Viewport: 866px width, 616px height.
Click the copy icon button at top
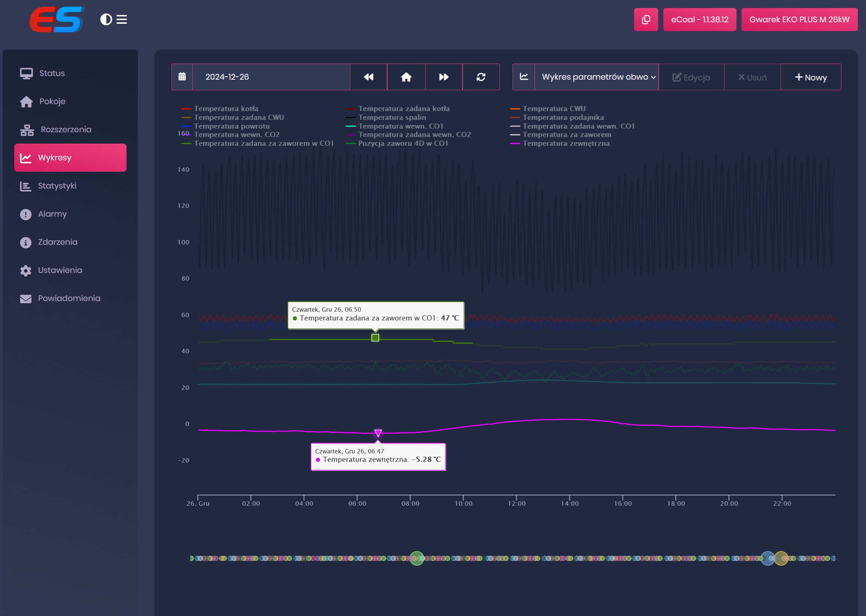(646, 19)
